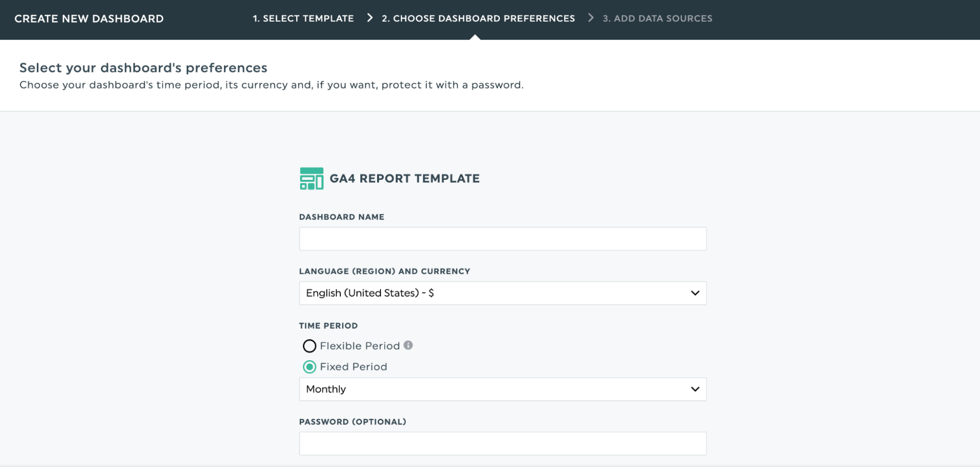Focus the Password optional input field
Screen dimensions: 980x467
click(x=503, y=443)
